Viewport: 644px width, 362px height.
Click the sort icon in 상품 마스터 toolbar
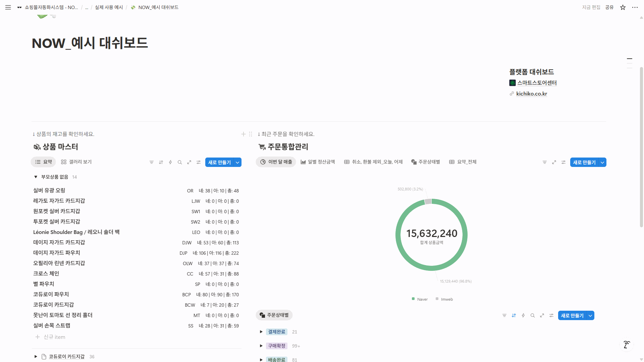(x=161, y=162)
